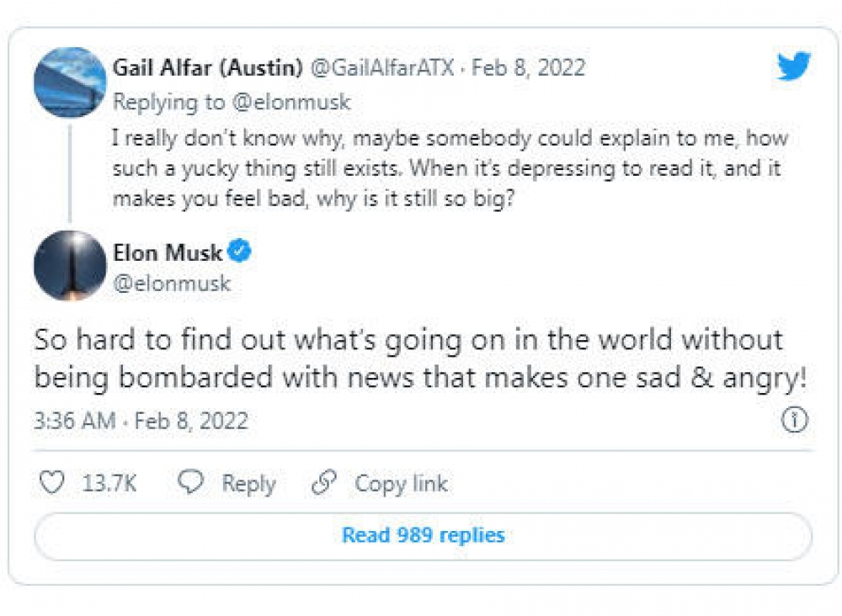Click the copy link chain icon
Screen dimensions: 842x616
click(324, 483)
